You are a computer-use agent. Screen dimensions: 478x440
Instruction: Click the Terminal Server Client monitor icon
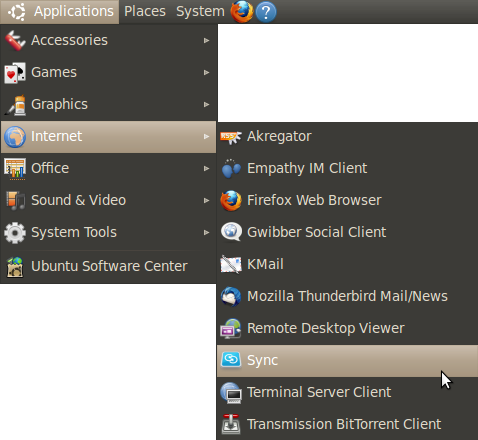[x=231, y=393]
